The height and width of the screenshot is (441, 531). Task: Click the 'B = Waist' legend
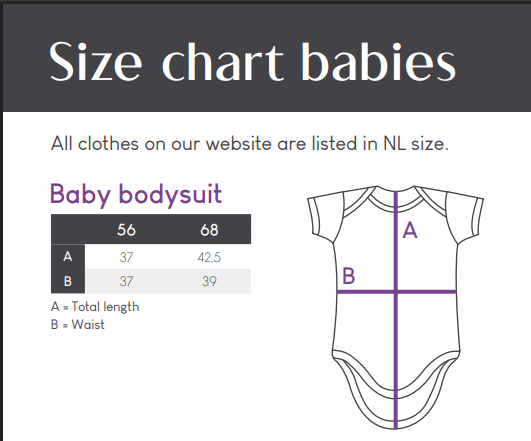[78, 324]
